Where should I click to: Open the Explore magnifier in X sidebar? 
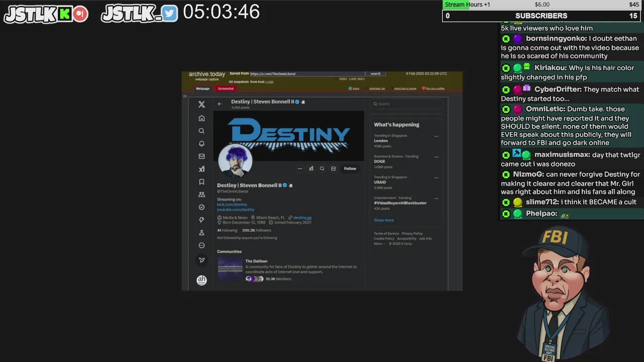[x=201, y=131]
